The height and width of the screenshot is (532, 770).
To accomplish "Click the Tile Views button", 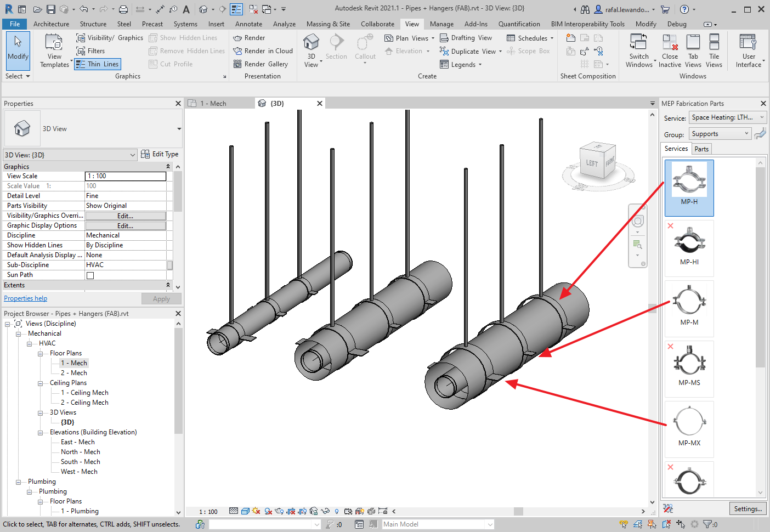I will (x=714, y=50).
